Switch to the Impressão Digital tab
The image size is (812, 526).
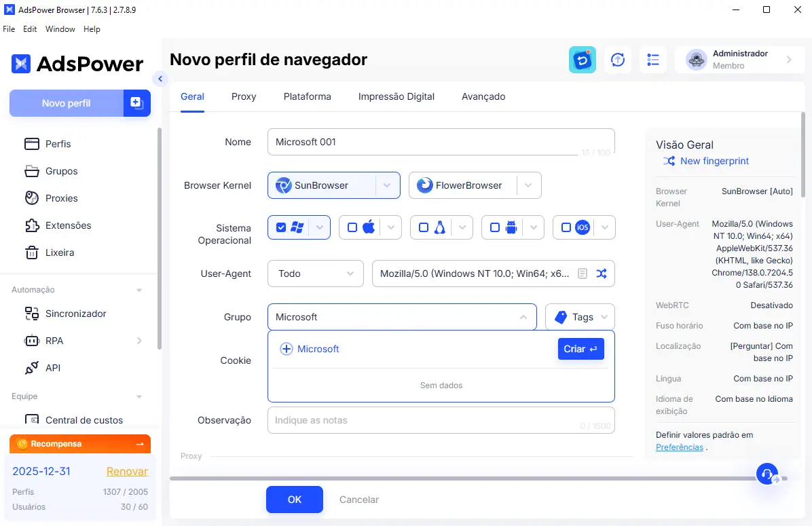(396, 96)
